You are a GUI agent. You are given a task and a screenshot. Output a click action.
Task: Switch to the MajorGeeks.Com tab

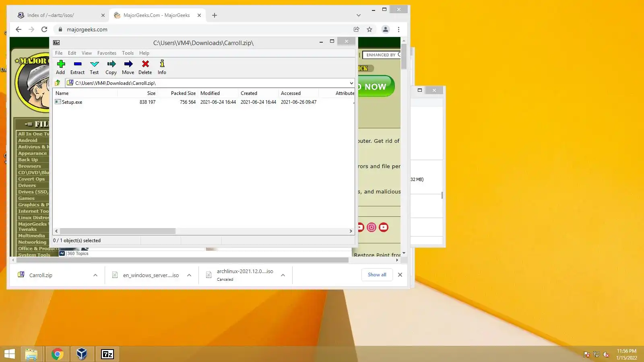(157, 15)
